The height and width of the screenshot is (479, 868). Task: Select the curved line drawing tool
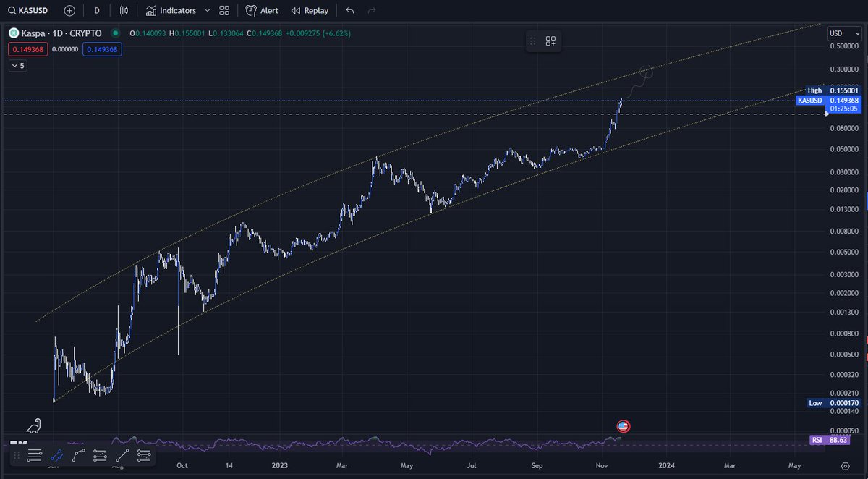click(78, 455)
